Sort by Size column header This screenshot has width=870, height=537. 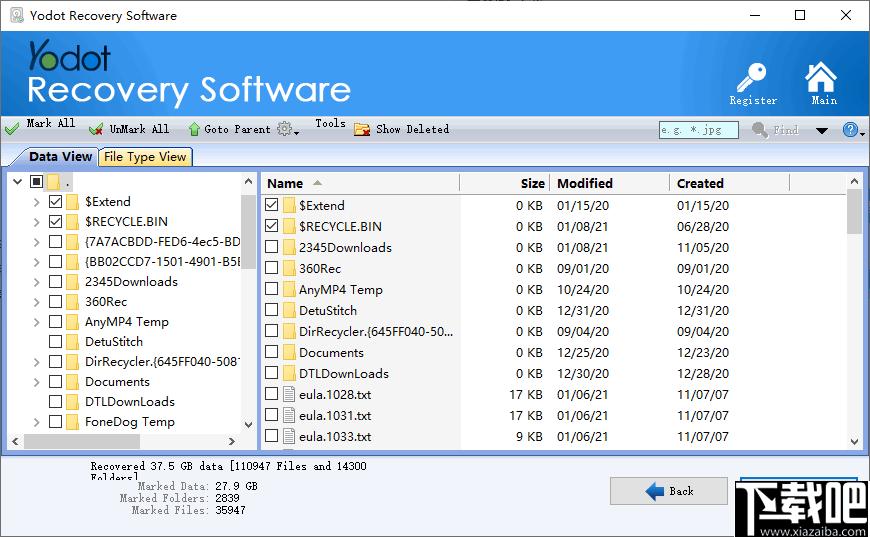pos(505,183)
